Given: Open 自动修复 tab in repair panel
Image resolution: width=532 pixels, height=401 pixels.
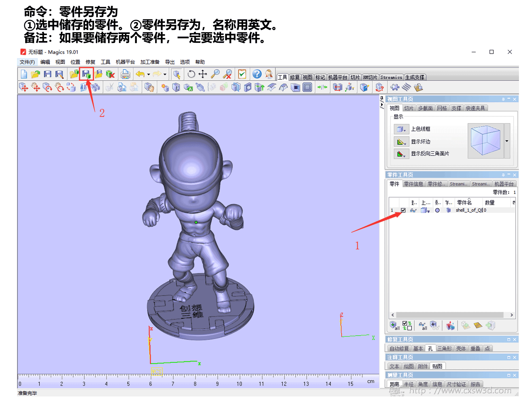Looking at the screenshot, I should point(399,349).
